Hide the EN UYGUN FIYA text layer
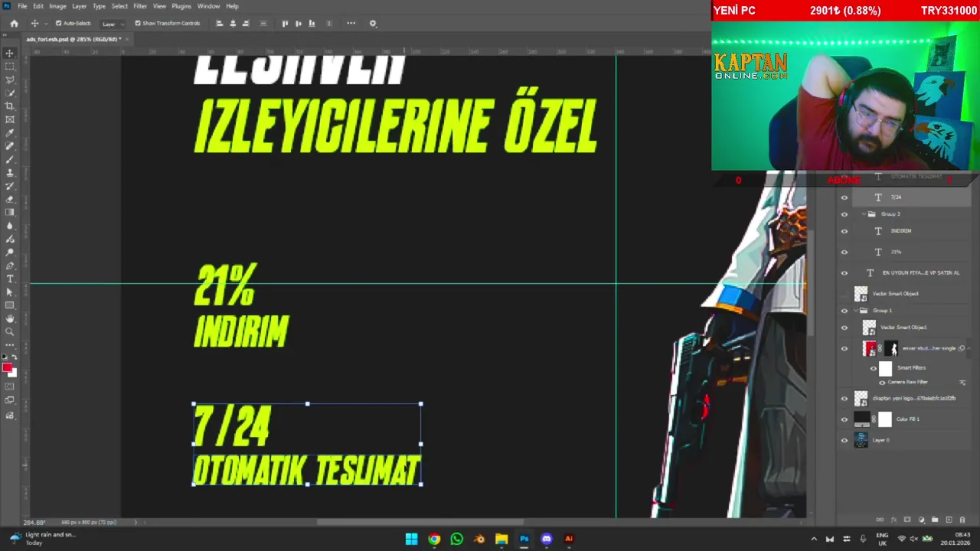Screen dimensions: 980x551 [x=844, y=273]
